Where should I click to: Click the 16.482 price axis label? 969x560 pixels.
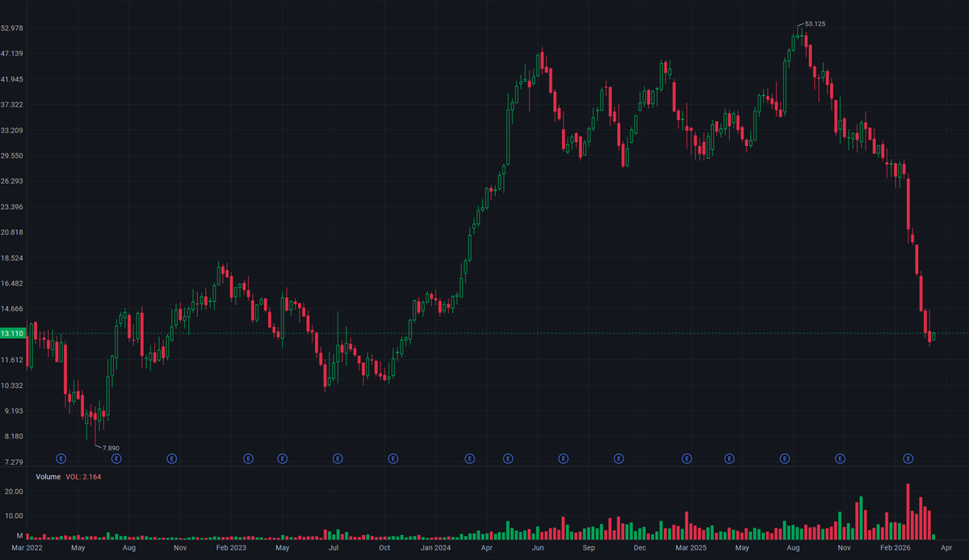tap(13, 283)
